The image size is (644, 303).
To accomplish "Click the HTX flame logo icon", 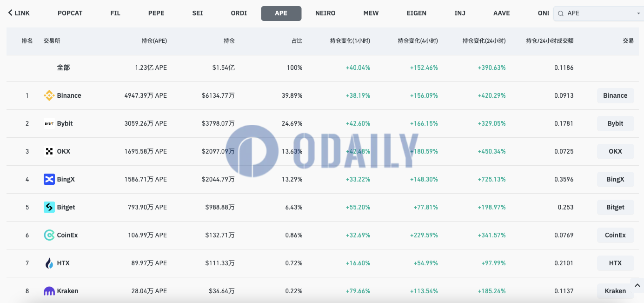I will coord(49,263).
